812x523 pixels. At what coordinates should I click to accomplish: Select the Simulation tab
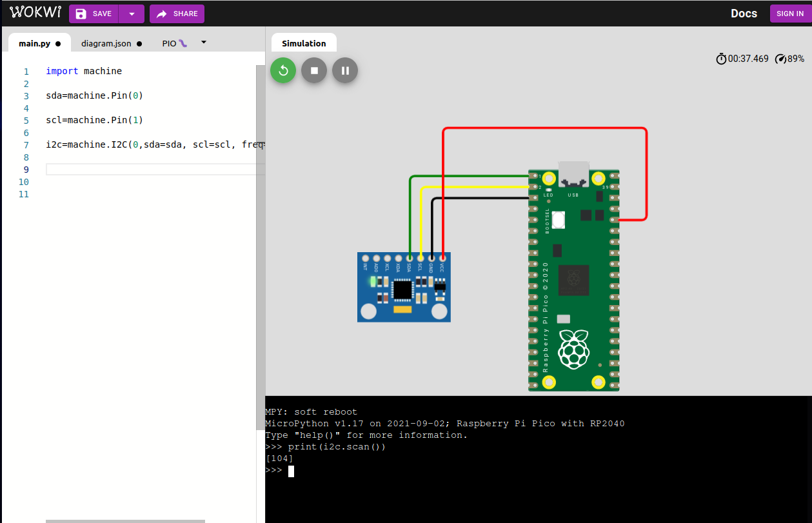[x=304, y=43]
